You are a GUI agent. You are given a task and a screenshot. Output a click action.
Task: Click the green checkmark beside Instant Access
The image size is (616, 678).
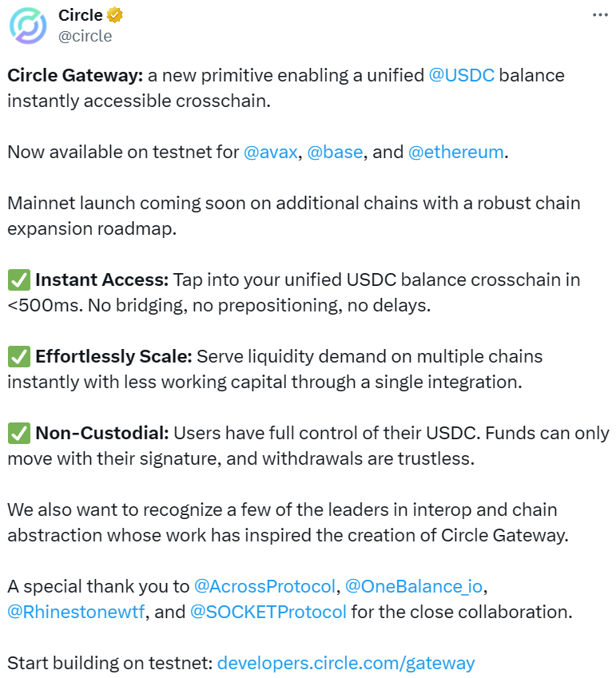(18, 280)
